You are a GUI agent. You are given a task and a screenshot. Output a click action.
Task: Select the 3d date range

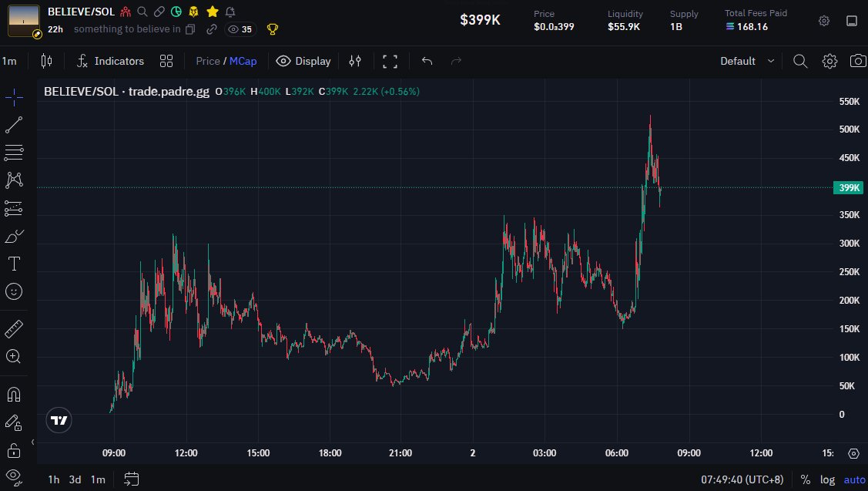[x=75, y=479]
